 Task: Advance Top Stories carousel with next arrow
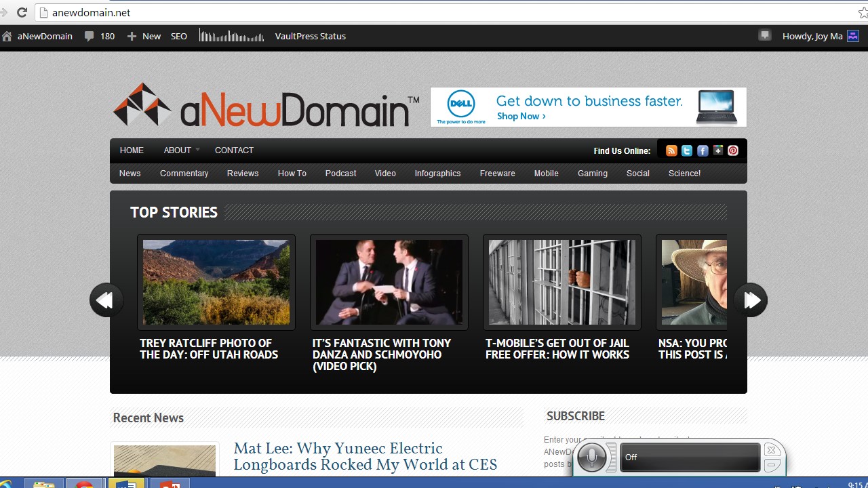point(751,300)
